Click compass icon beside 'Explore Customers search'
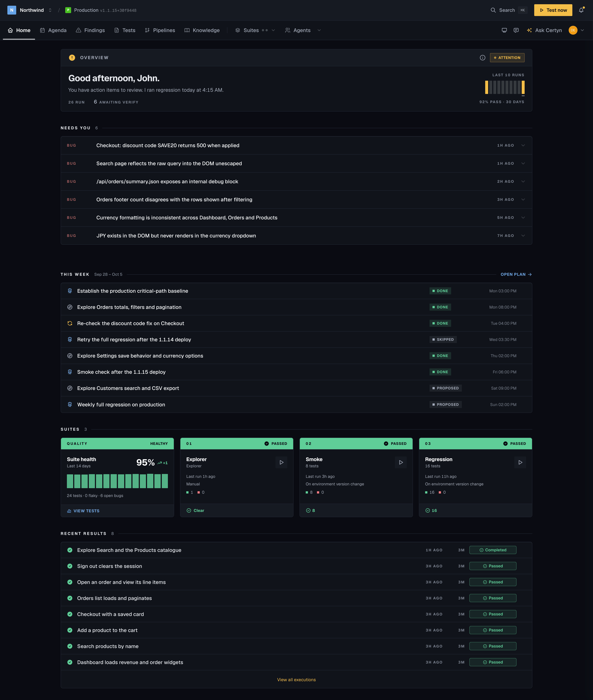Image resolution: width=593 pixels, height=700 pixels. 70,388
